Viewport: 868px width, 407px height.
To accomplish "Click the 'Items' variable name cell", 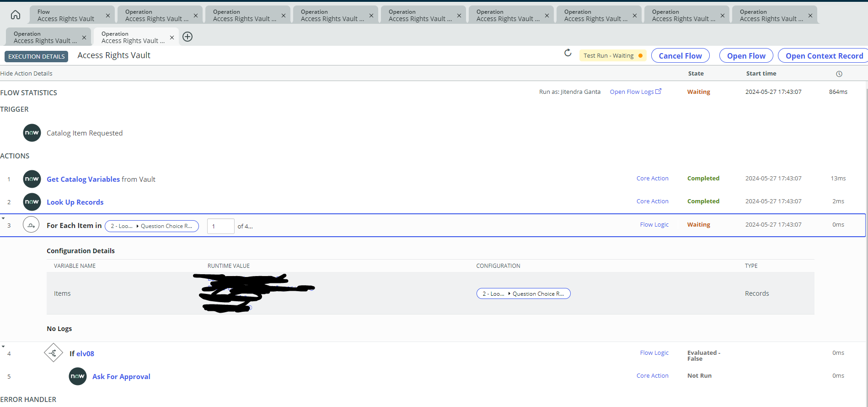I will (x=62, y=293).
